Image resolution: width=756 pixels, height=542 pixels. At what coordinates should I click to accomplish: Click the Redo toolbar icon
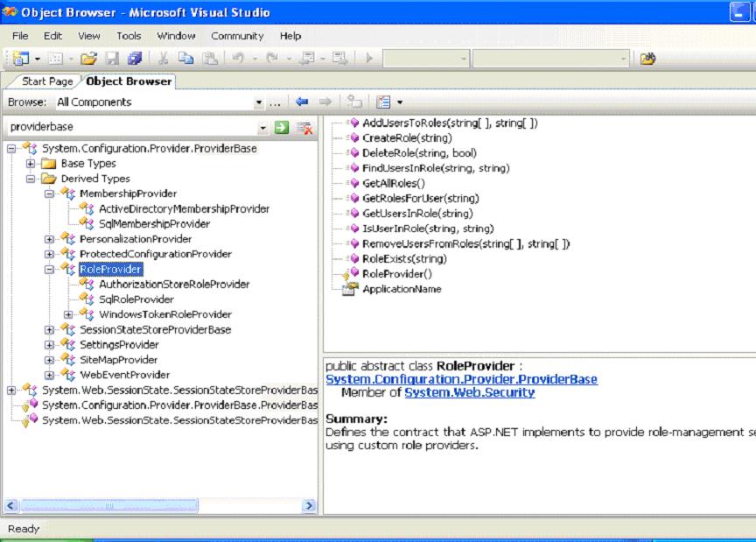pyautogui.click(x=272, y=59)
